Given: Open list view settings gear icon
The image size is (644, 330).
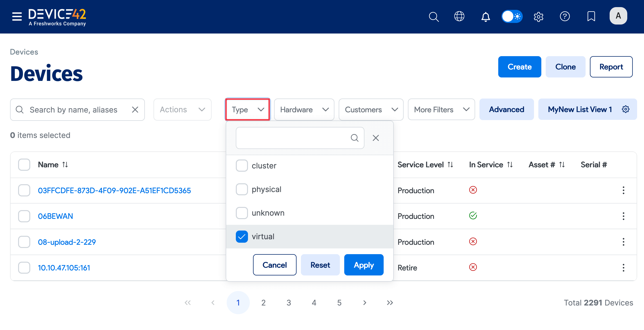Looking at the screenshot, I should [x=625, y=109].
